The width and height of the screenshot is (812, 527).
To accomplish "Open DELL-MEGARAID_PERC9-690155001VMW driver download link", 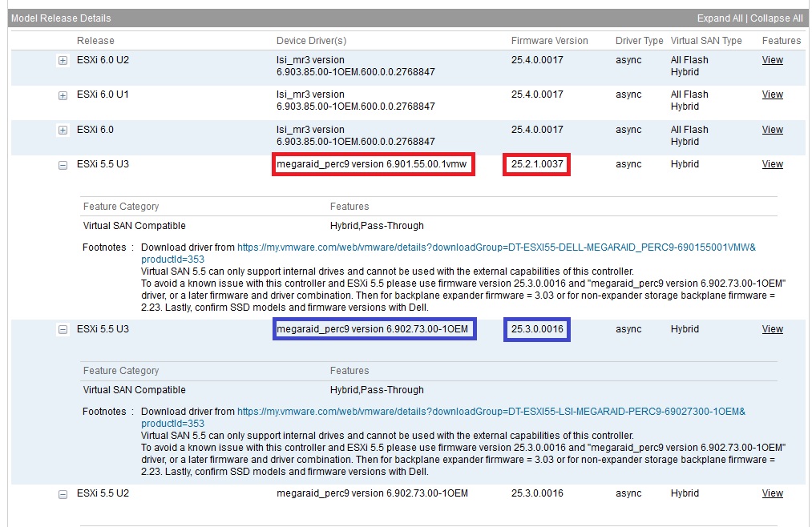I will point(496,247).
